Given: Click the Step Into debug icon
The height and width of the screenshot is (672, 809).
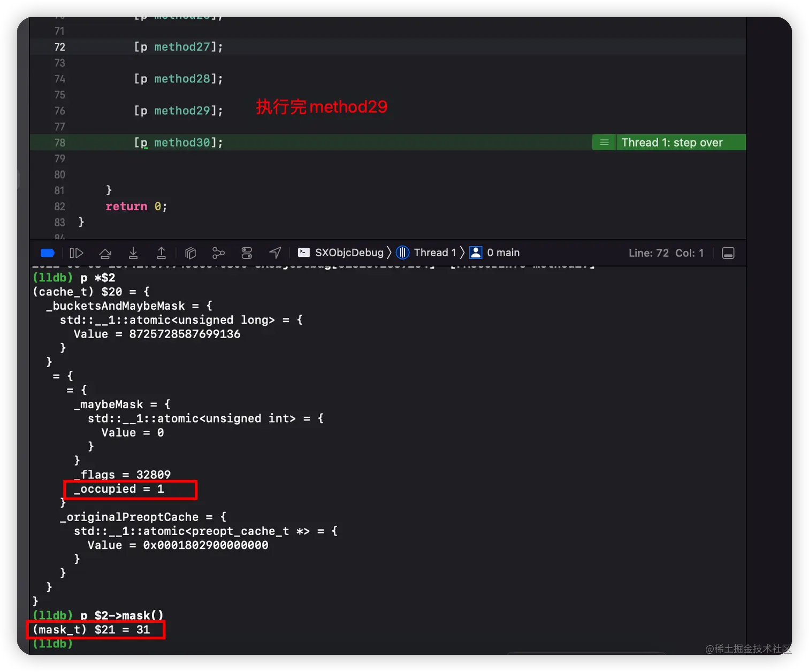Looking at the screenshot, I should (x=133, y=253).
